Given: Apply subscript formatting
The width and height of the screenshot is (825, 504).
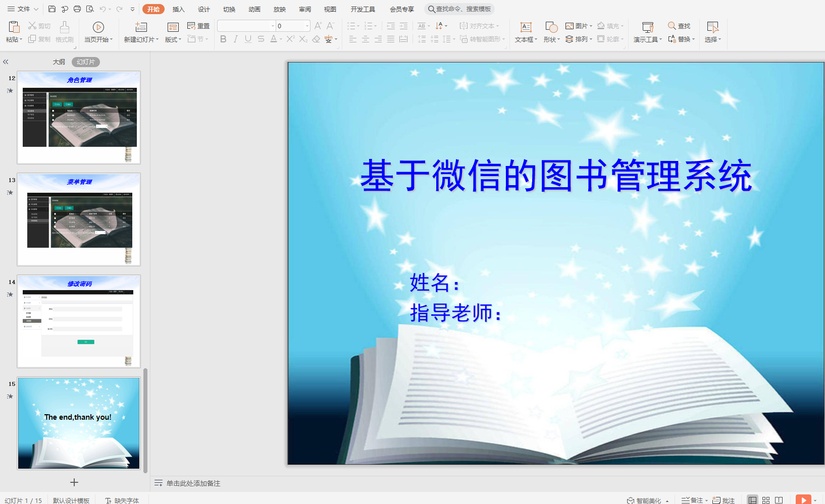Looking at the screenshot, I should pos(303,39).
